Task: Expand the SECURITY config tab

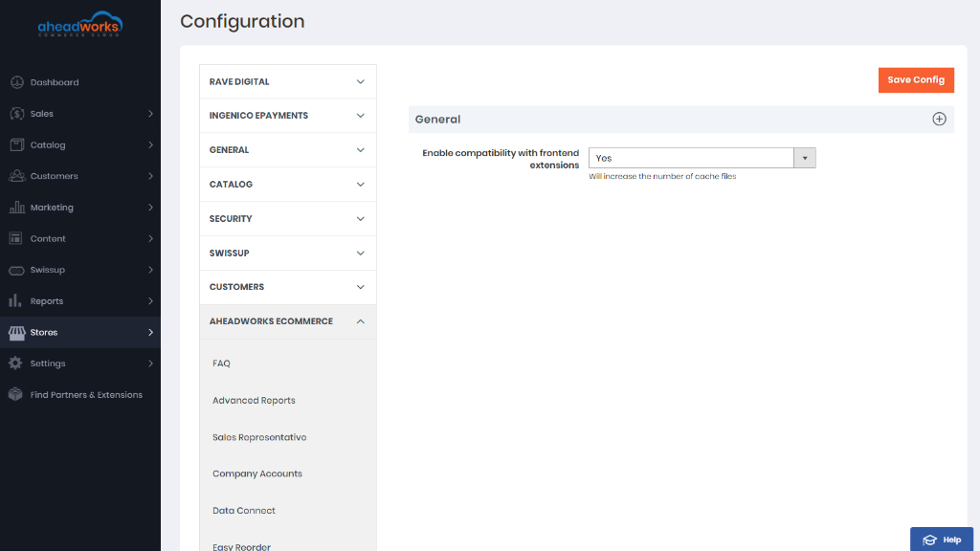Action: click(287, 219)
